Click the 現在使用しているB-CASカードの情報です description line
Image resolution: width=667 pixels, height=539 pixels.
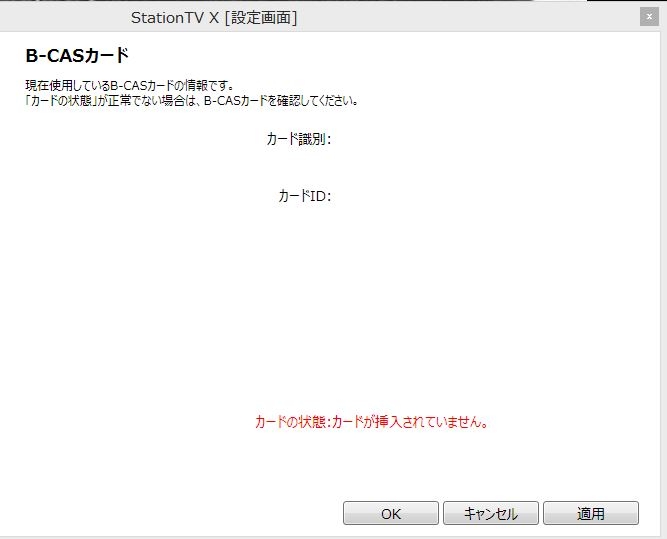coord(130,86)
